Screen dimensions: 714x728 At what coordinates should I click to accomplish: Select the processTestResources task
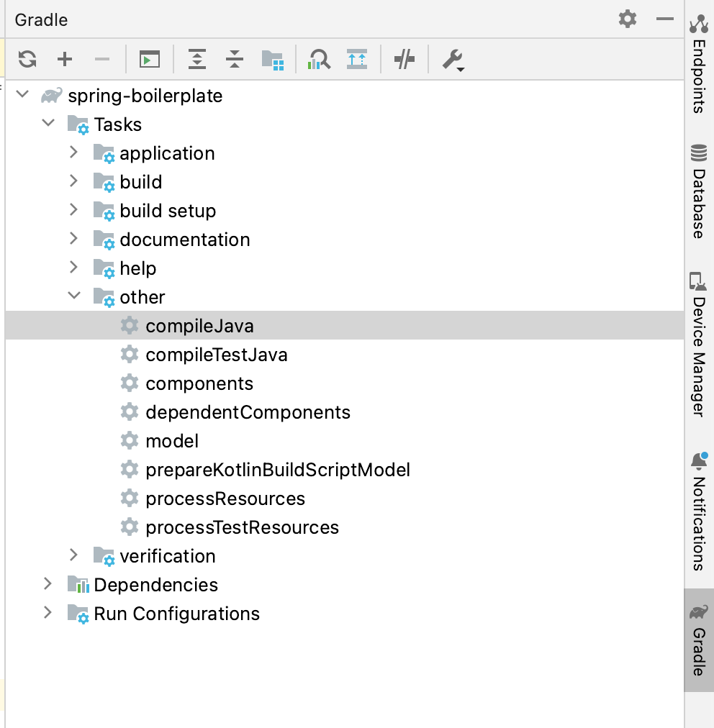tap(344, 527)
